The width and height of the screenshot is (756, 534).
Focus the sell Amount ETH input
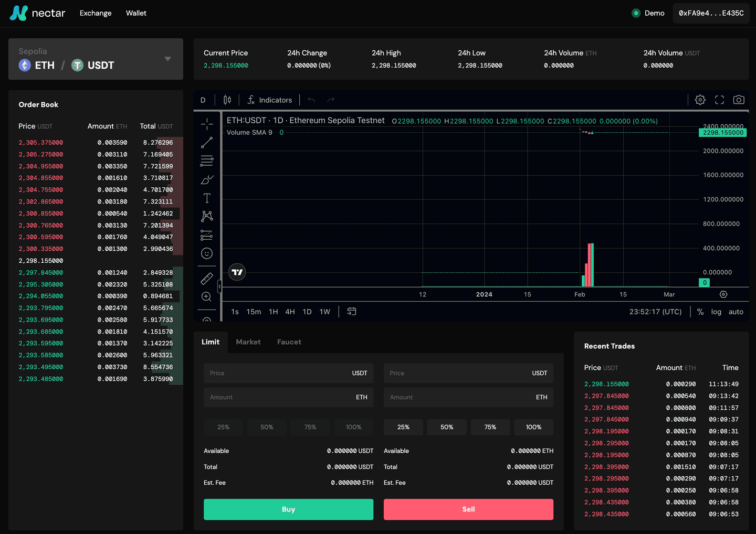pos(468,397)
